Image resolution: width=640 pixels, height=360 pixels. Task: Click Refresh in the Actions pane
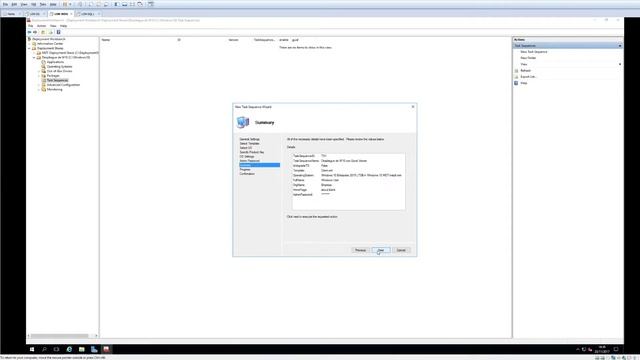(525, 71)
